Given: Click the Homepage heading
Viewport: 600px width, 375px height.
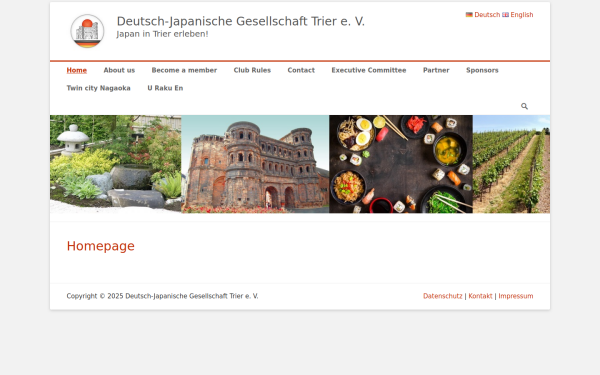Looking at the screenshot, I should click(101, 246).
